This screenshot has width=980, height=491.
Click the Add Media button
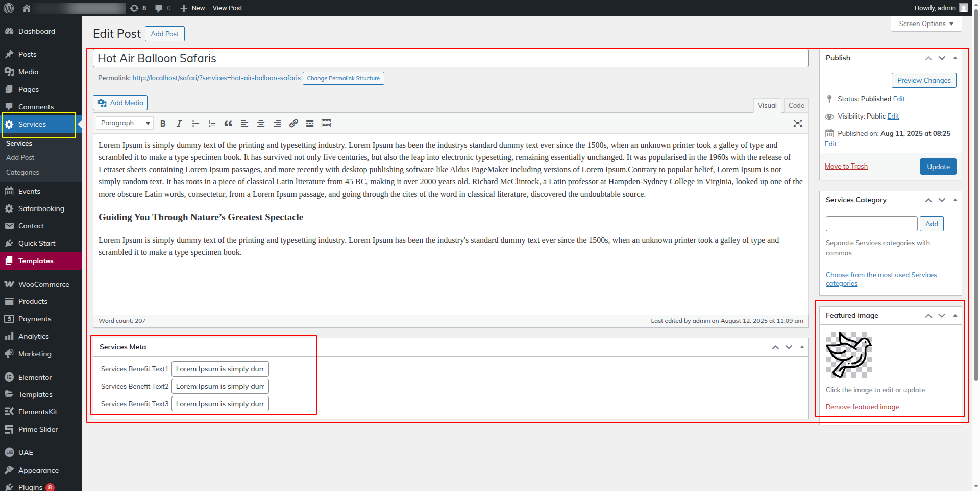(120, 103)
